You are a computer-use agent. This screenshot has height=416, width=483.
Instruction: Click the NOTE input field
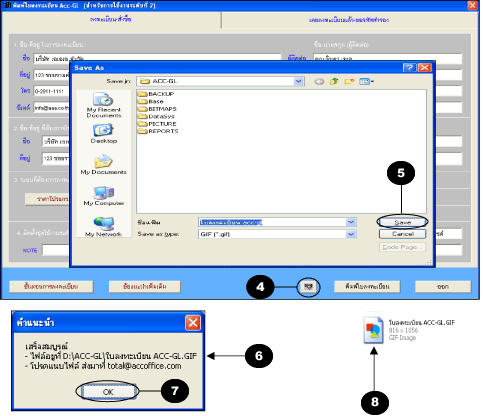(56, 250)
